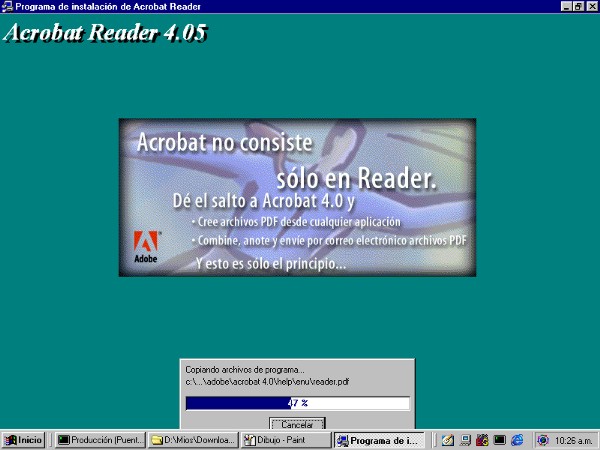Close the Acrobat Reader installer window
The height and width of the screenshot is (450, 600).
pos(591,6)
